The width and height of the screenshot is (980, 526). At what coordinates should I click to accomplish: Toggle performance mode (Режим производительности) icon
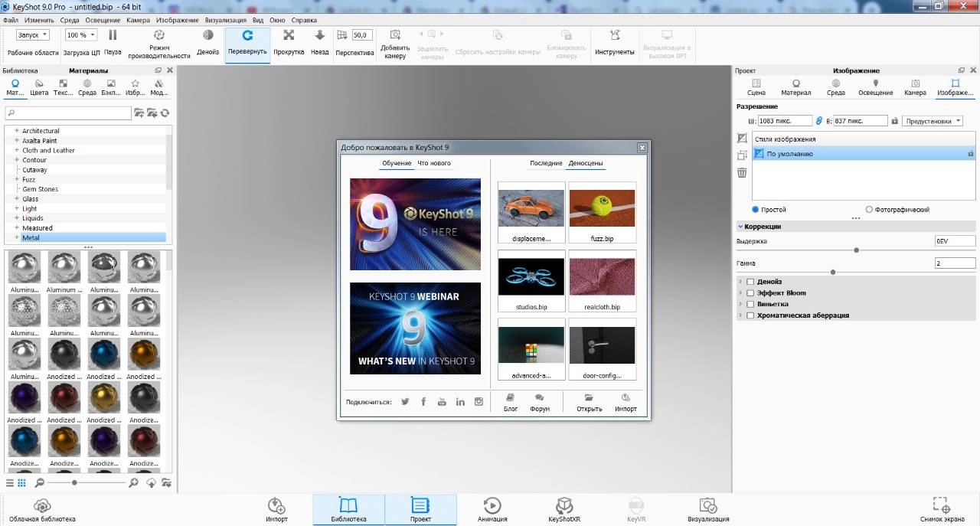click(159, 35)
